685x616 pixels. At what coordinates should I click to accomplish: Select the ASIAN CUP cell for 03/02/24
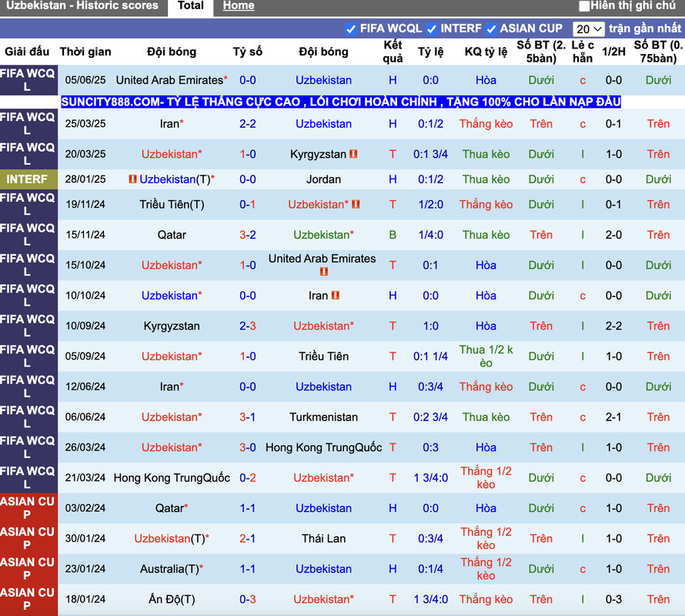click(x=28, y=508)
